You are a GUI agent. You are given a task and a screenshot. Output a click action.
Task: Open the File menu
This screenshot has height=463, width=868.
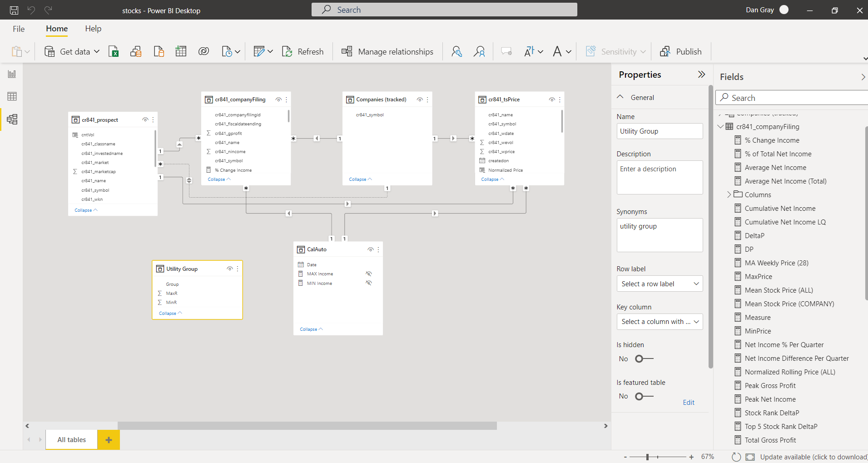point(19,29)
